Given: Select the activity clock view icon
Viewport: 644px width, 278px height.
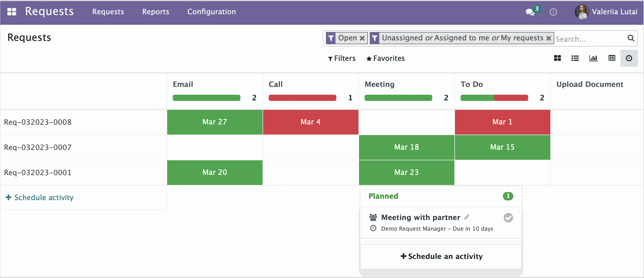Looking at the screenshot, I should [x=629, y=58].
